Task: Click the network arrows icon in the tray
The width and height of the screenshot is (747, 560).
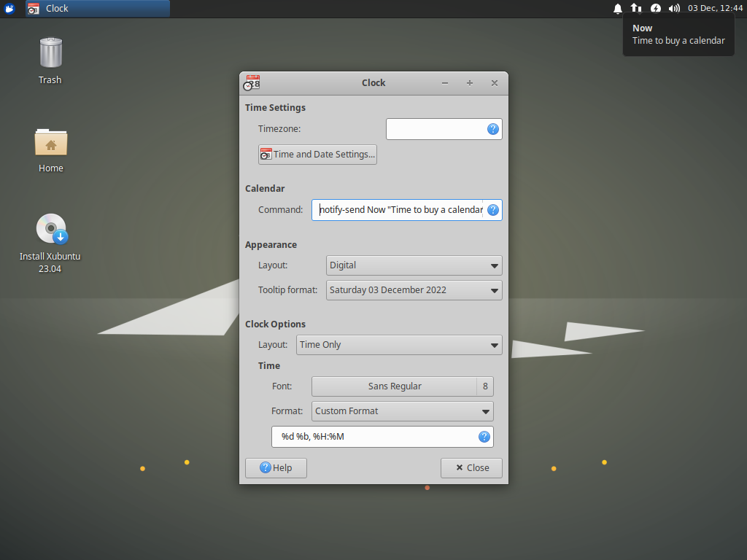Action: [635, 8]
